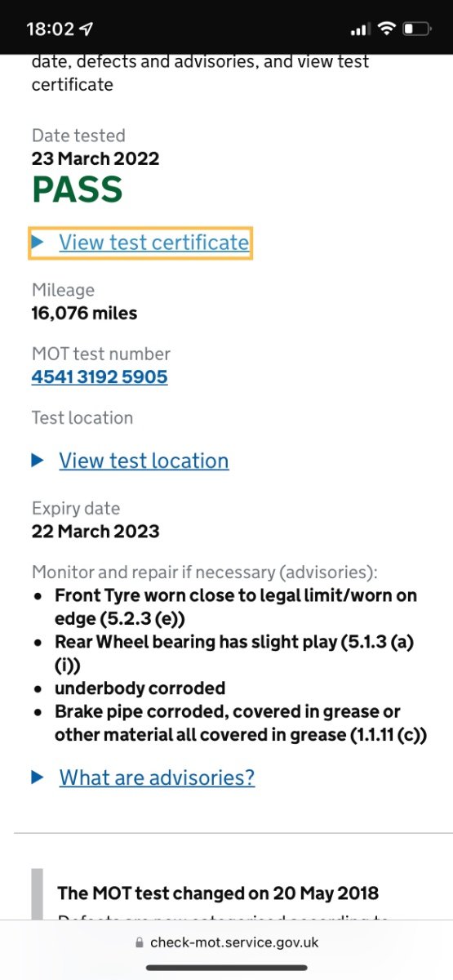Tap the status bar clock showing 18:02
Image resolution: width=453 pixels, height=980 pixels.
pyautogui.click(x=50, y=29)
